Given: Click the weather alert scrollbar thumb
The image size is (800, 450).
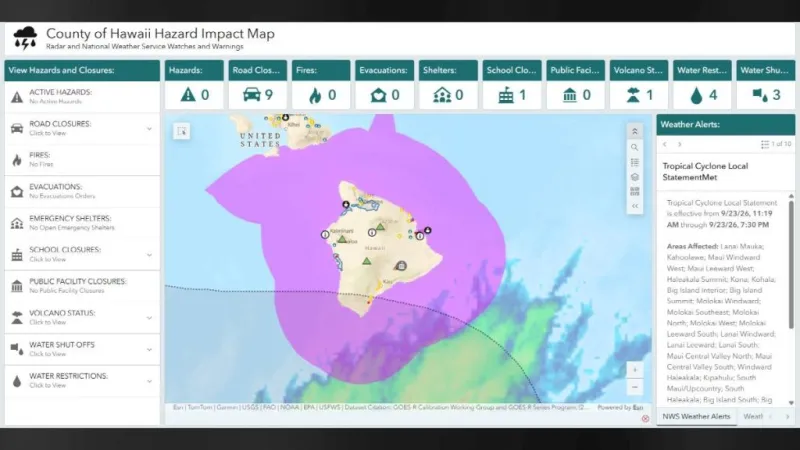Looking at the screenshot, I should [x=791, y=264].
